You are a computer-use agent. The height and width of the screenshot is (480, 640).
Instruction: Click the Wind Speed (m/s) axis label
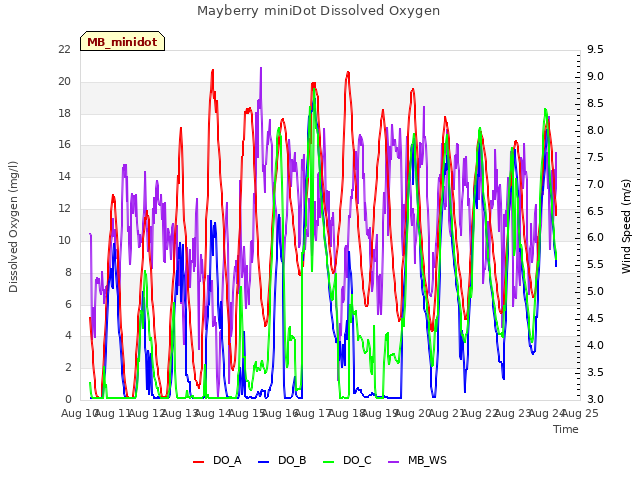626,226
